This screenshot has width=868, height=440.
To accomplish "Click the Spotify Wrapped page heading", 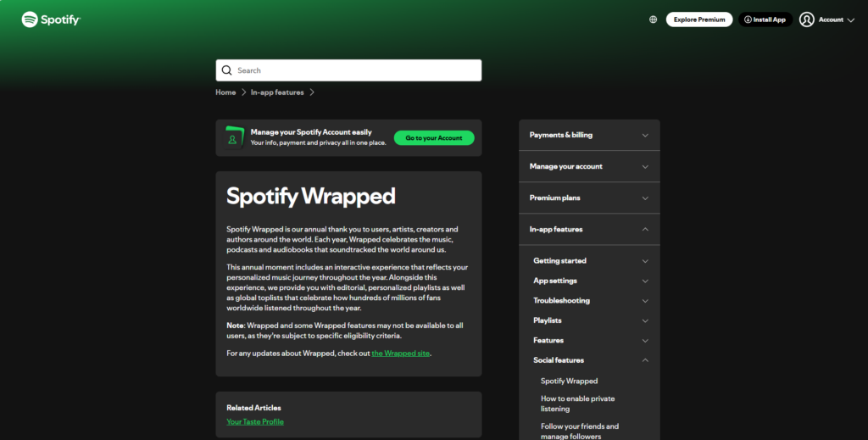I will [x=310, y=196].
